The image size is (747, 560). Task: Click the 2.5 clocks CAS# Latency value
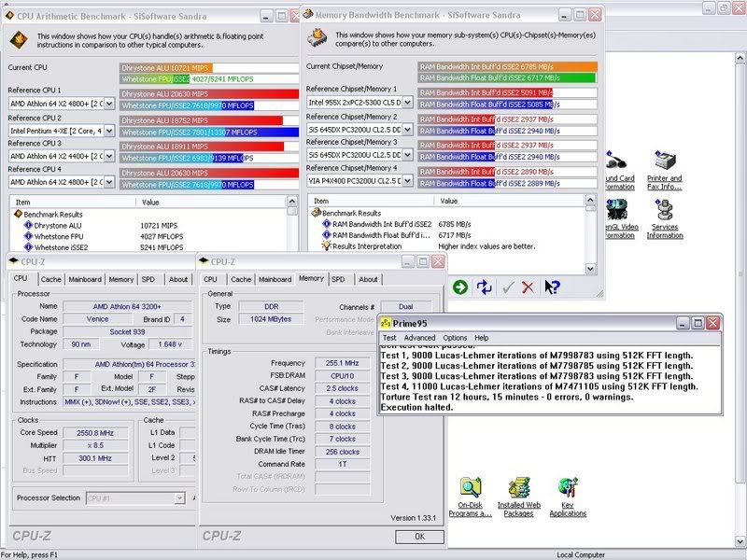pyautogui.click(x=342, y=388)
